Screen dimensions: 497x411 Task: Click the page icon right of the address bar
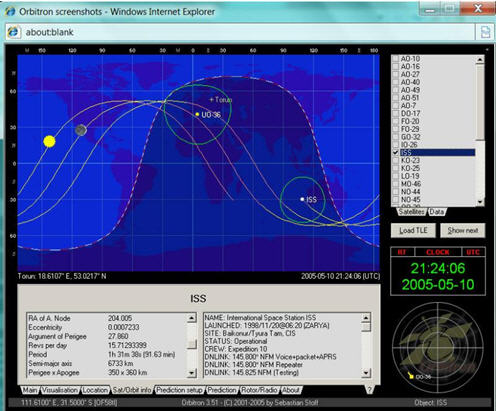486,32
